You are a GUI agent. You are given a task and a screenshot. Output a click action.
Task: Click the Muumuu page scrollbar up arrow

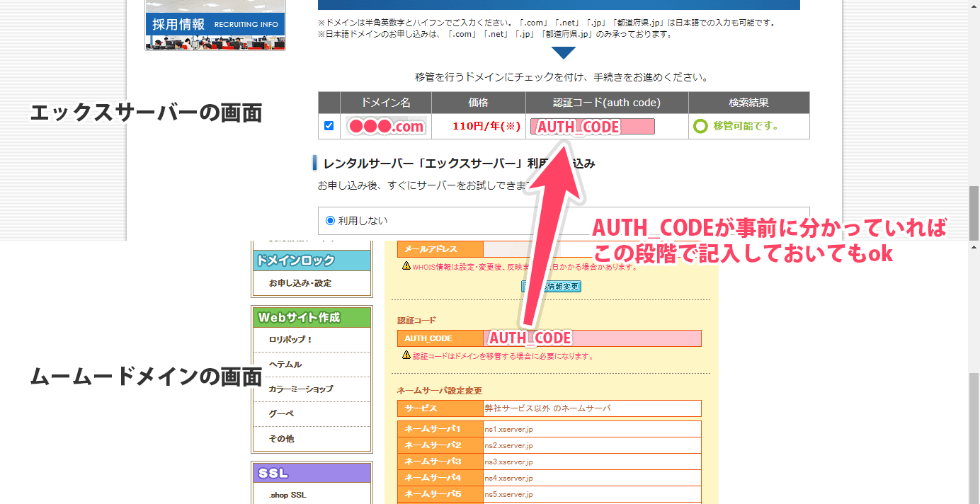(974, 247)
